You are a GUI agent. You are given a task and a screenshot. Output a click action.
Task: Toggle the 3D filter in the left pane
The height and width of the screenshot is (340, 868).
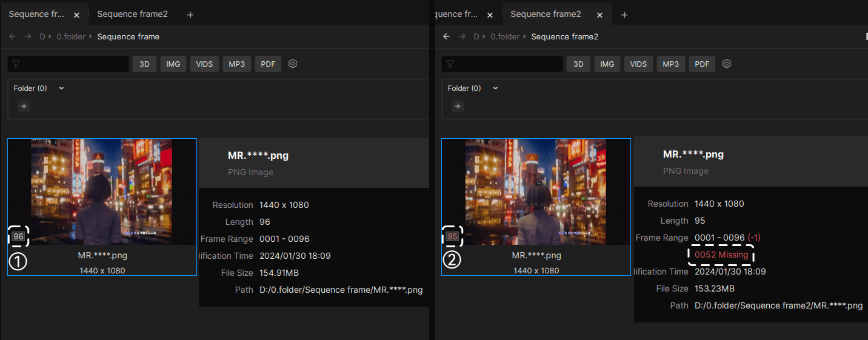(x=145, y=64)
